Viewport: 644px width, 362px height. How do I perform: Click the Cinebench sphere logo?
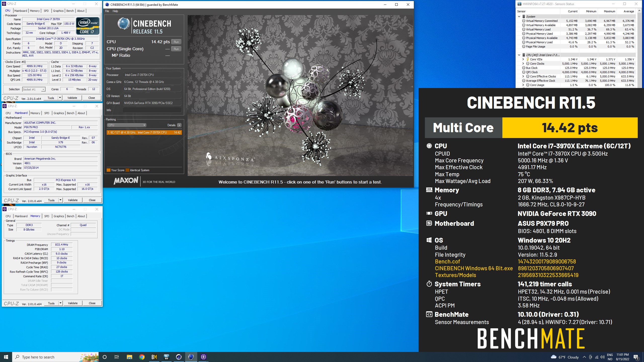click(124, 24)
